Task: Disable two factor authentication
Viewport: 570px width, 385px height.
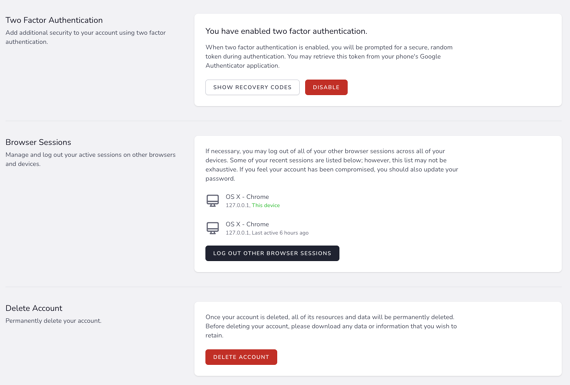Action: tap(326, 87)
